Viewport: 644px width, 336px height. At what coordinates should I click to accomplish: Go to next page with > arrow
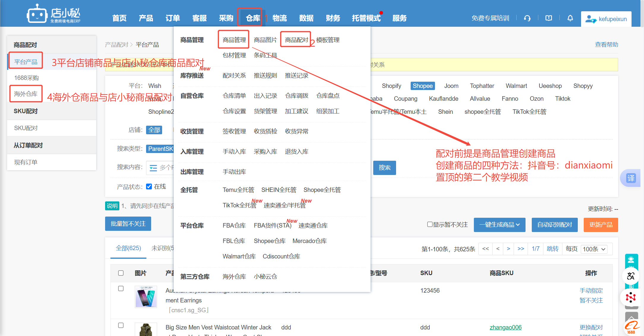tap(509, 249)
